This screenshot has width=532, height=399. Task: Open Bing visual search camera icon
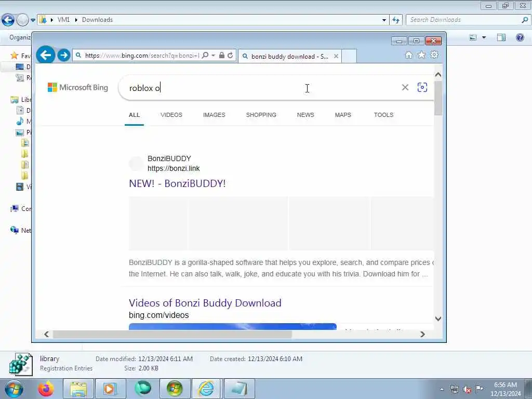click(x=422, y=87)
